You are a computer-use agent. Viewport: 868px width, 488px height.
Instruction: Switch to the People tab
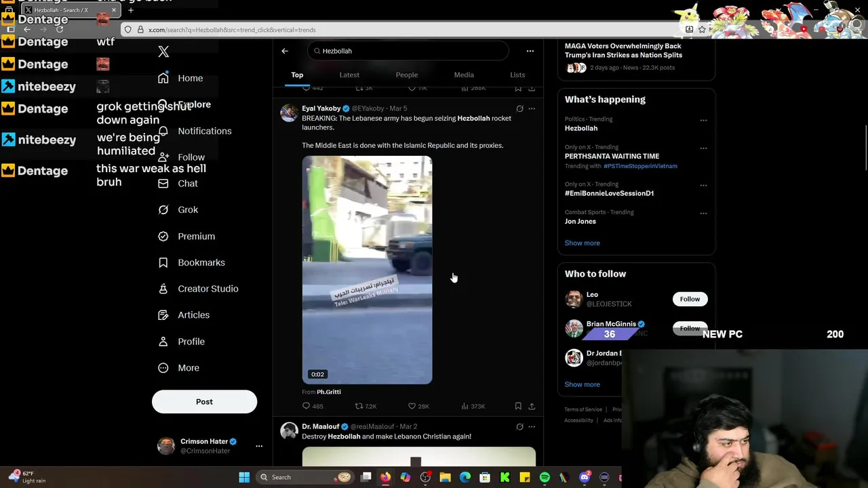tap(406, 75)
